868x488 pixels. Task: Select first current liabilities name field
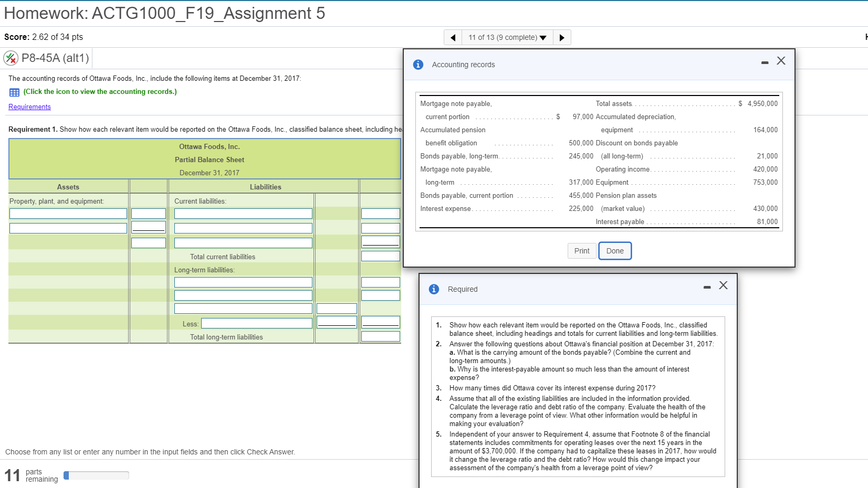click(243, 214)
